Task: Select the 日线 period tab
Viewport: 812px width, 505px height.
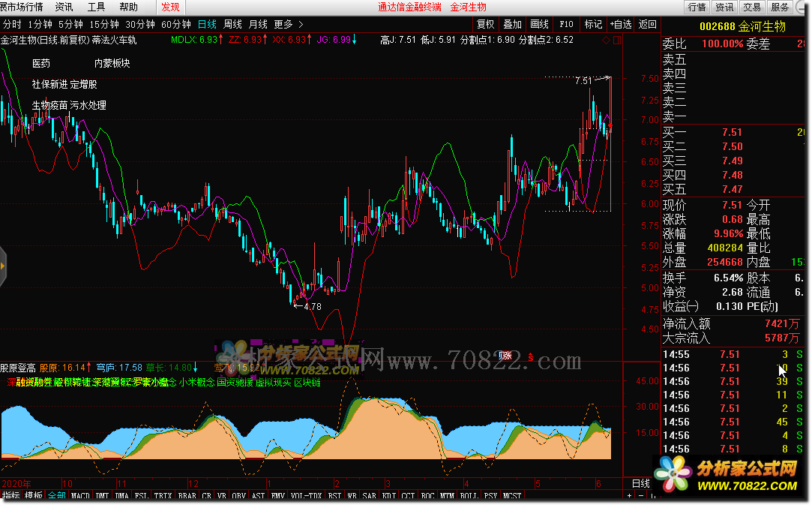Action: pos(207,24)
